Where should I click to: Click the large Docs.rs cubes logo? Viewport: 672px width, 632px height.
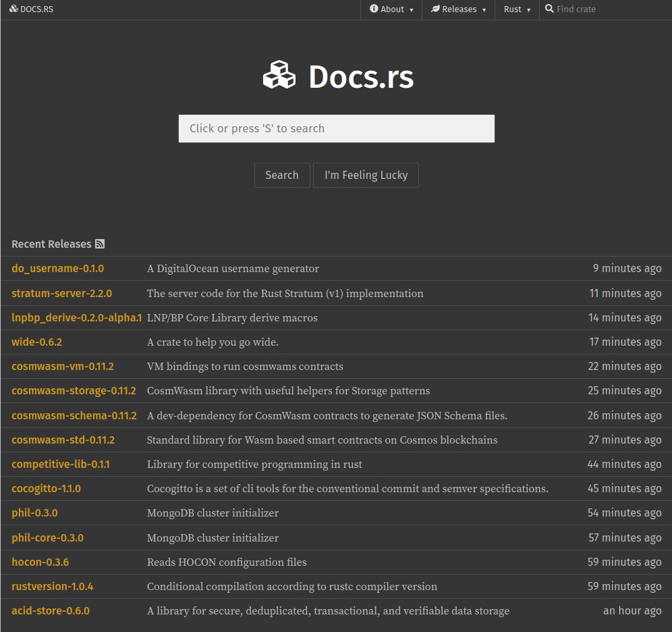coord(279,76)
